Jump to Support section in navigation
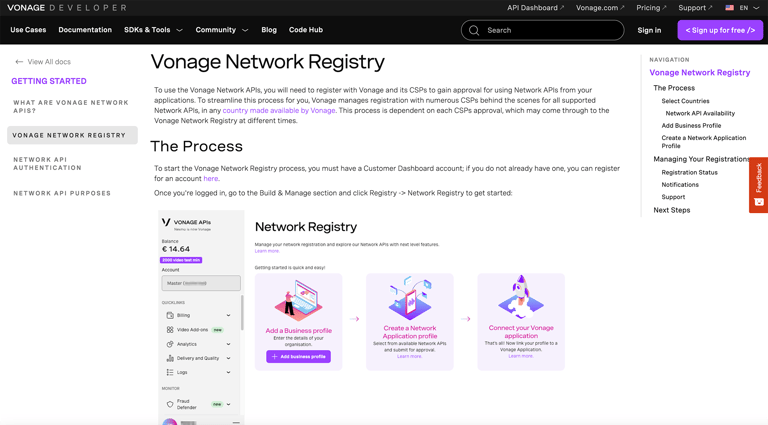Image resolution: width=768 pixels, height=425 pixels. pyautogui.click(x=673, y=197)
